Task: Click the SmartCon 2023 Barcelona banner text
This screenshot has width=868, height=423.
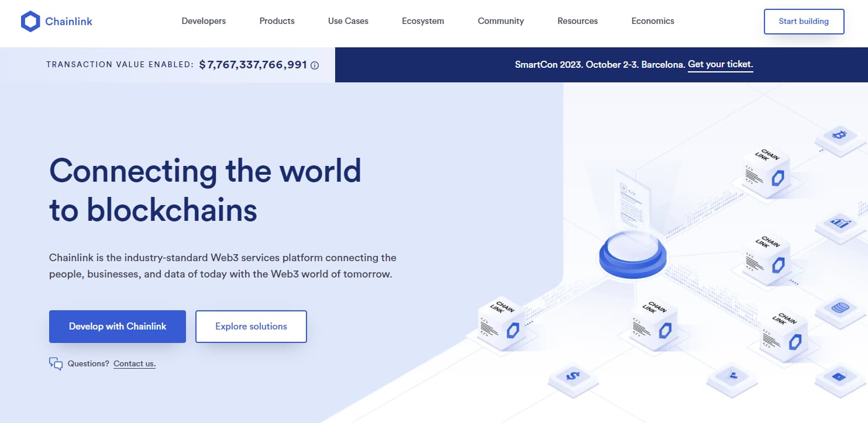Action: click(600, 65)
